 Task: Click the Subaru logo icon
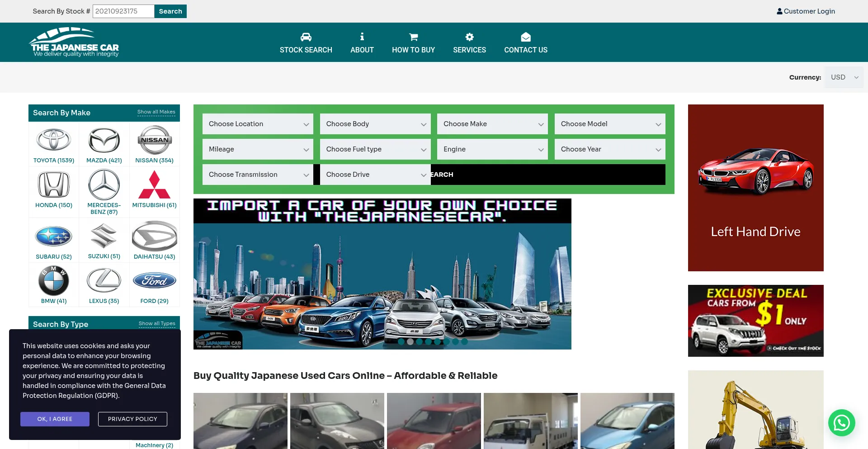54,236
